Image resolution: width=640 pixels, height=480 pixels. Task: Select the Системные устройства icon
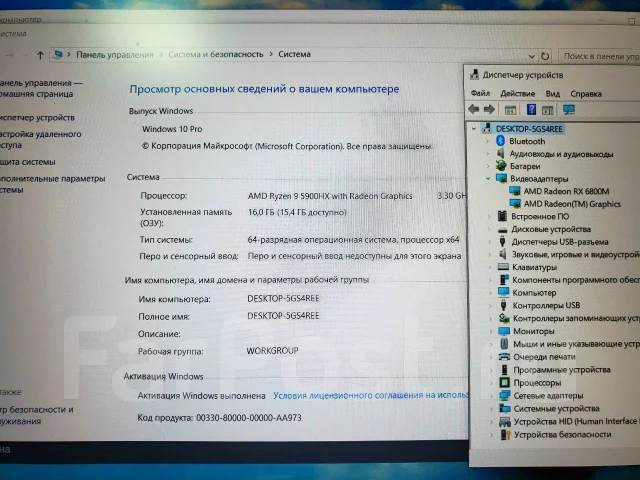click(x=505, y=408)
